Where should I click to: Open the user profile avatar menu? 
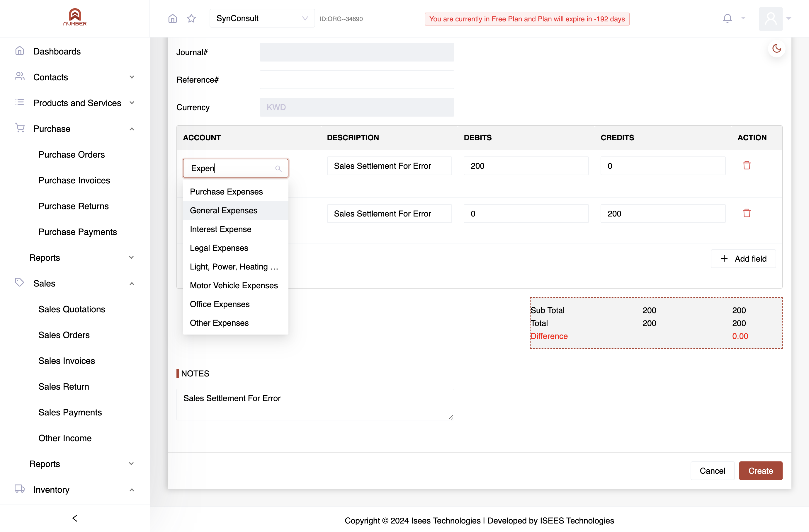[771, 19]
